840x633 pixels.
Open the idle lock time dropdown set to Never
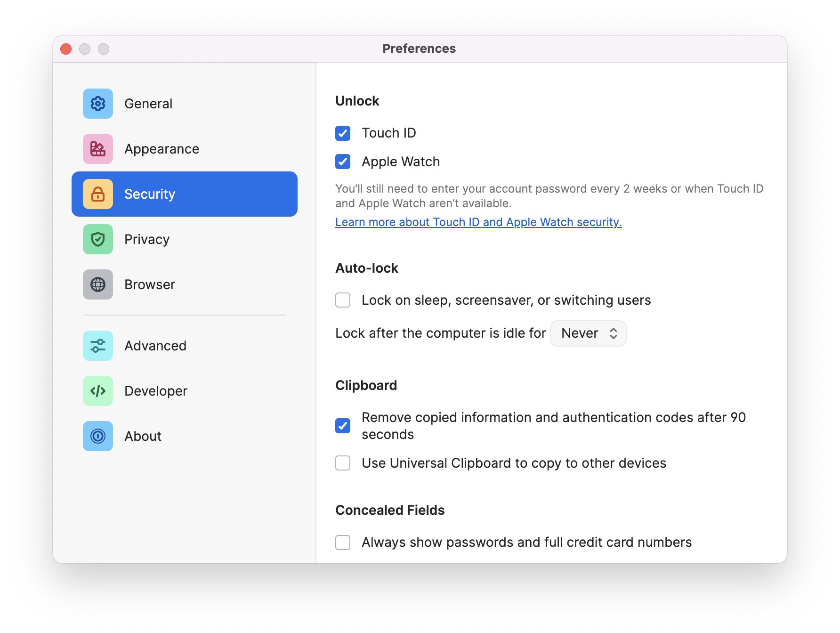pyautogui.click(x=588, y=333)
